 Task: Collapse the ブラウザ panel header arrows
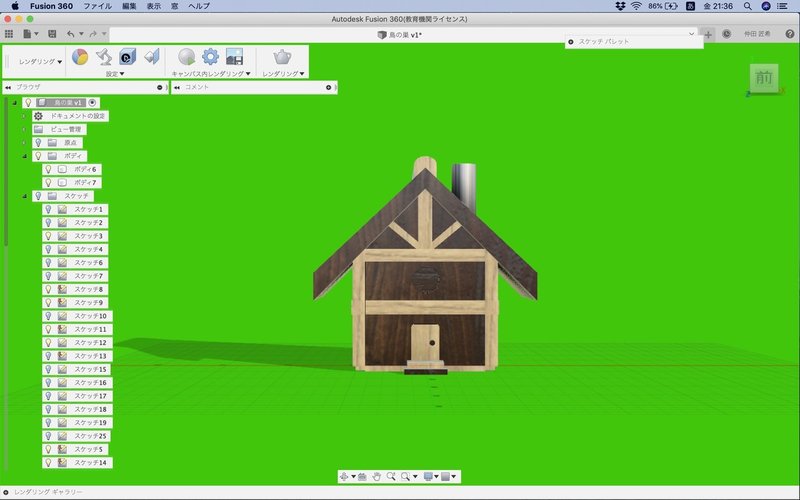pyautogui.click(x=8, y=87)
